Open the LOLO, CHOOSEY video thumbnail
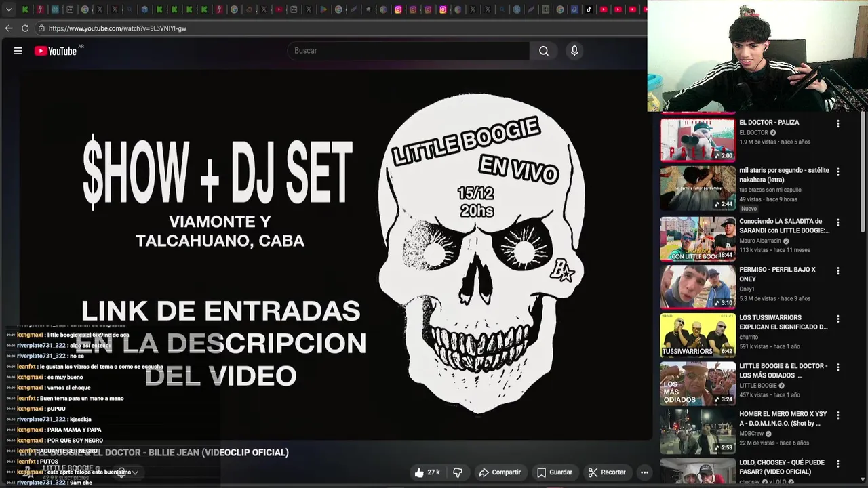 (x=698, y=472)
